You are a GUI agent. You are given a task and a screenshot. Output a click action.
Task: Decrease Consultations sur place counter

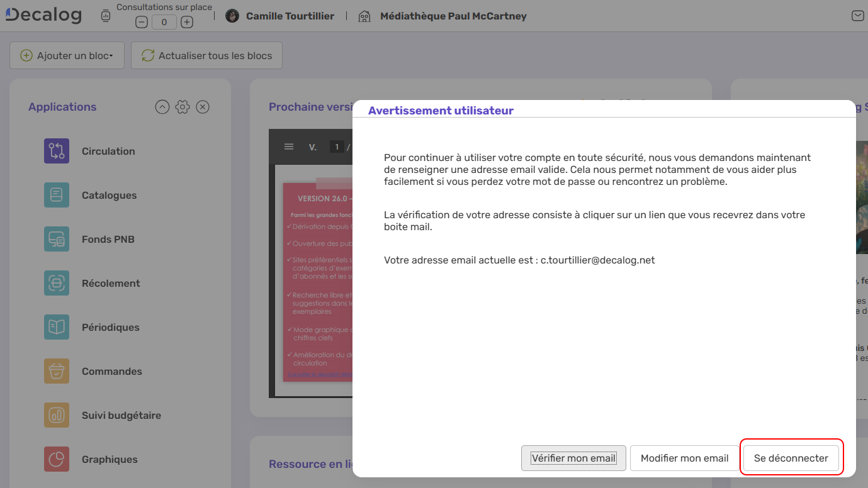point(142,22)
